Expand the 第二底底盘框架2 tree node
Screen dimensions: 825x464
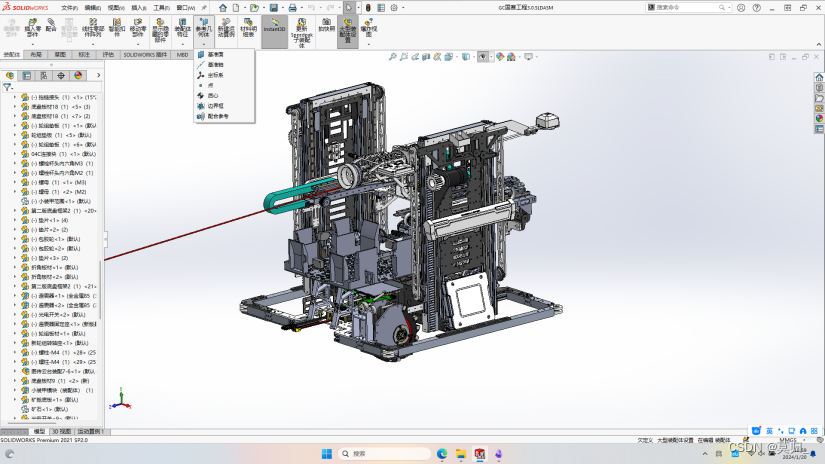[15, 211]
